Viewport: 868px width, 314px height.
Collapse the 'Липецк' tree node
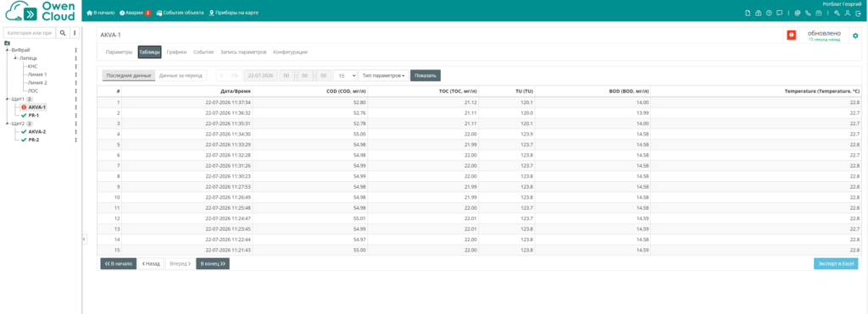pyautogui.click(x=15, y=58)
